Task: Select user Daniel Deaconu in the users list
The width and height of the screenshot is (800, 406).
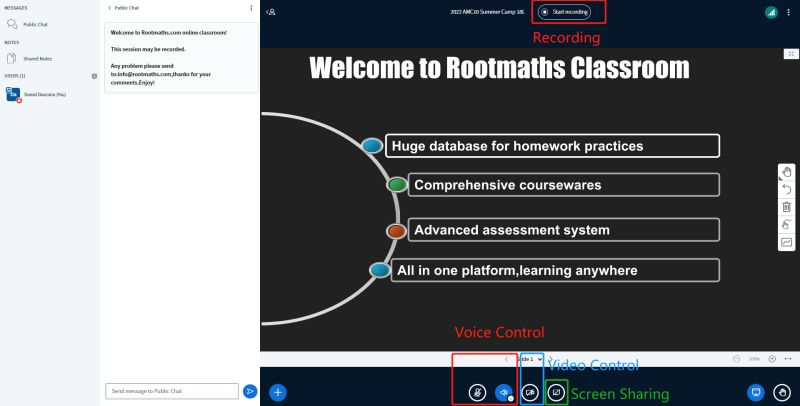Action: pyautogui.click(x=36, y=94)
